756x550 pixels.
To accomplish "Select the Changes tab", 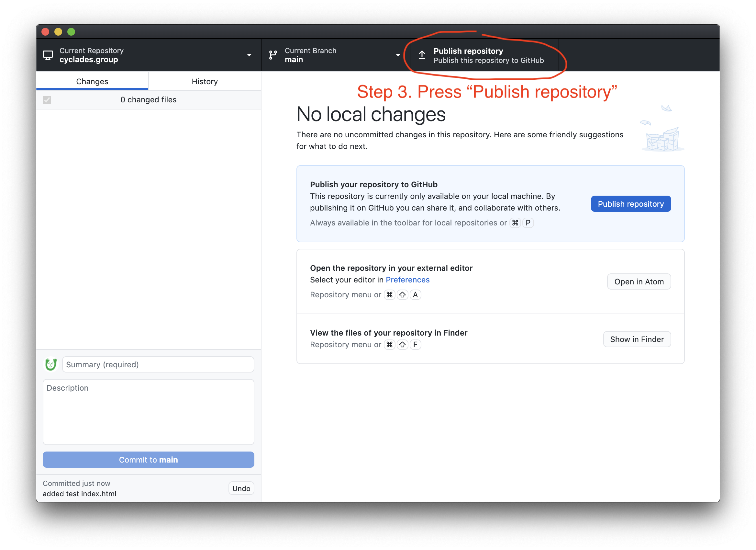I will coord(92,81).
